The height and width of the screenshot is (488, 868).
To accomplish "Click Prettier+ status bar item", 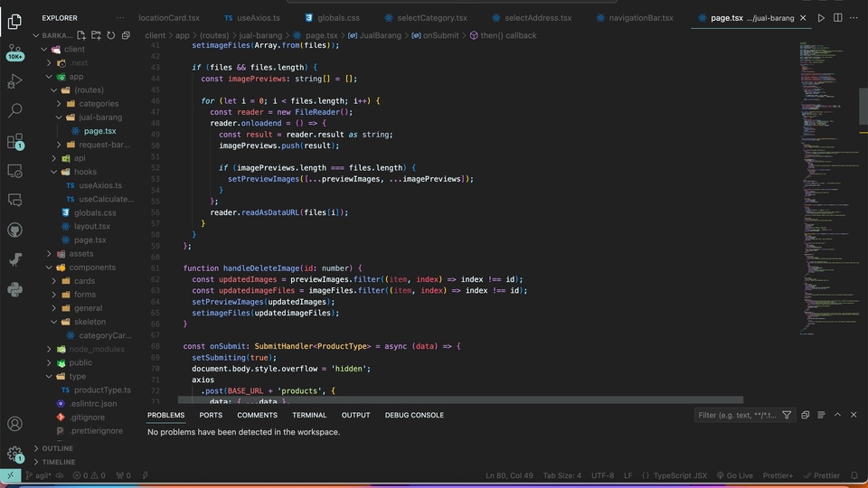I will coord(778,475).
